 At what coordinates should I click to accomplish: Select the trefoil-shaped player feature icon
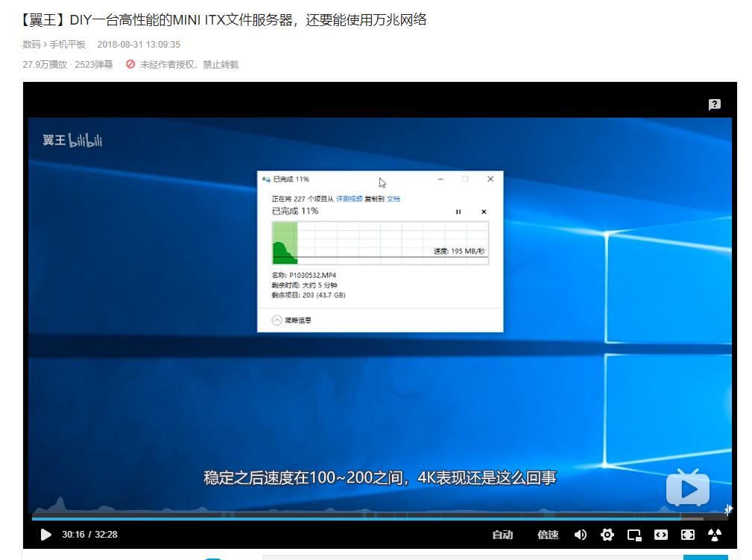point(714,535)
